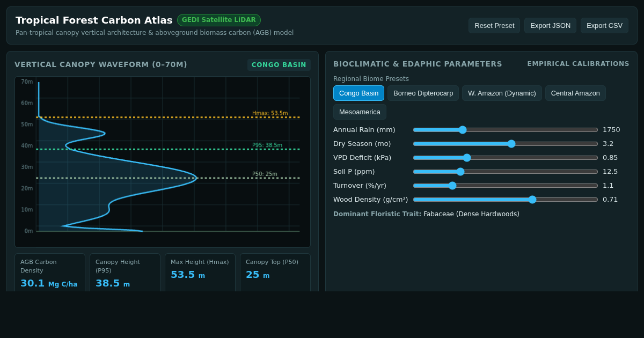The height and width of the screenshot is (338, 644).
Task: Click the Turnover value 1.1
Action: [x=608, y=186]
